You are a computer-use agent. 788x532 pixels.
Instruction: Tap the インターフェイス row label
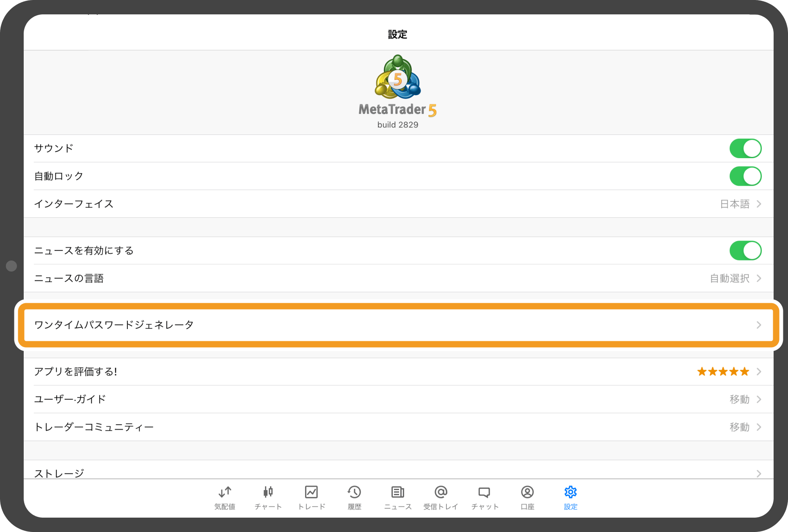74,204
